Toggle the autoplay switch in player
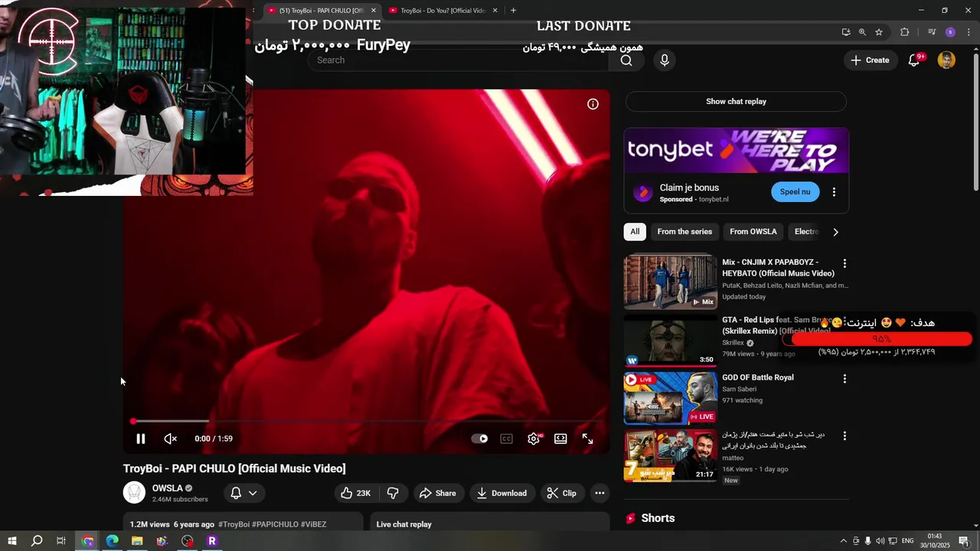 click(479, 439)
